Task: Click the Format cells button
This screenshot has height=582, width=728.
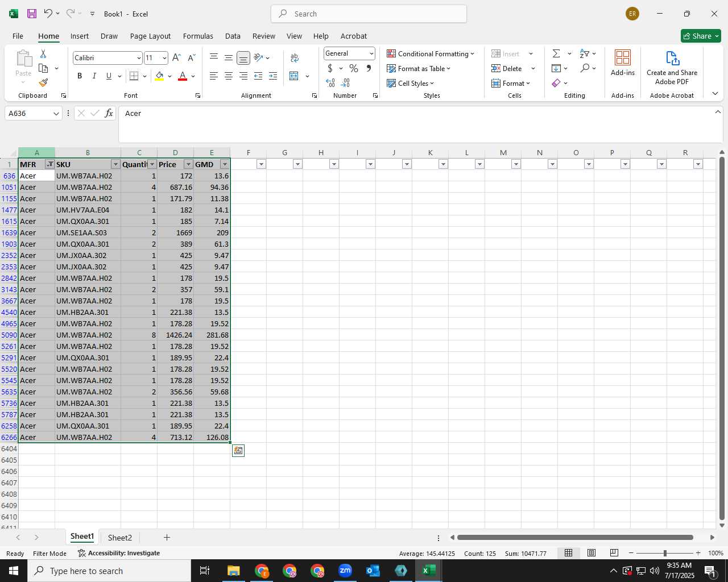Action: click(511, 83)
